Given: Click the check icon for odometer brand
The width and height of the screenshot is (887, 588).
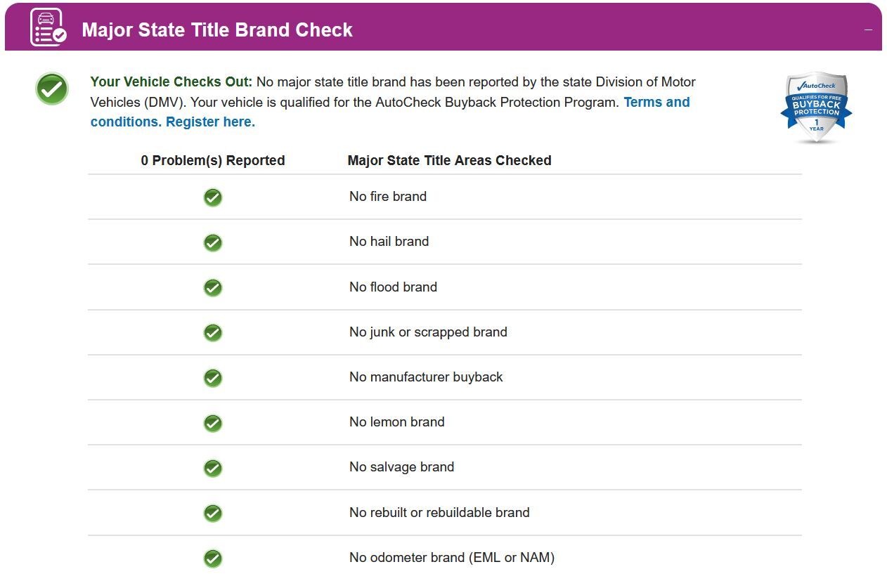Looking at the screenshot, I should click(x=213, y=558).
